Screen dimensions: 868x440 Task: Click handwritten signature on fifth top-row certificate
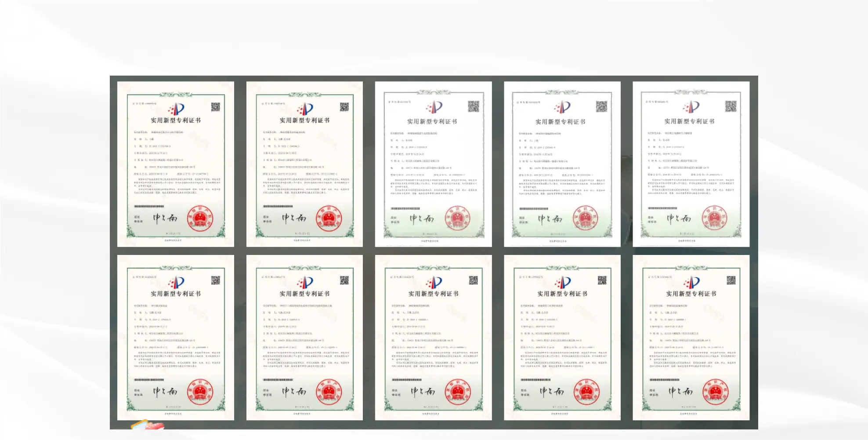pyautogui.click(x=679, y=218)
